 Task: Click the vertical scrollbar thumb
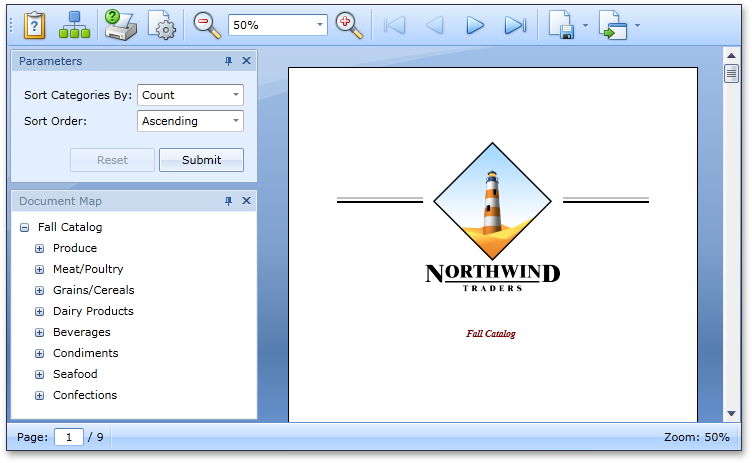(x=731, y=73)
